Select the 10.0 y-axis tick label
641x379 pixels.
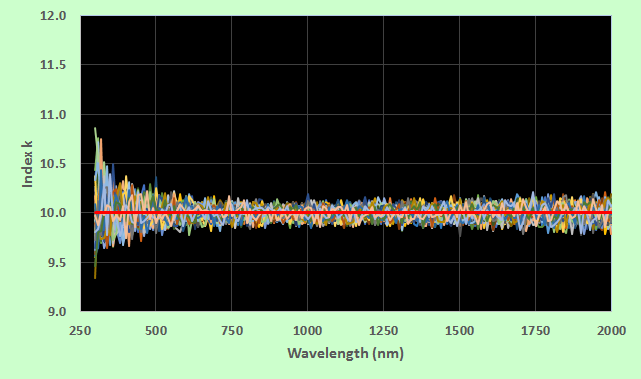point(53,213)
